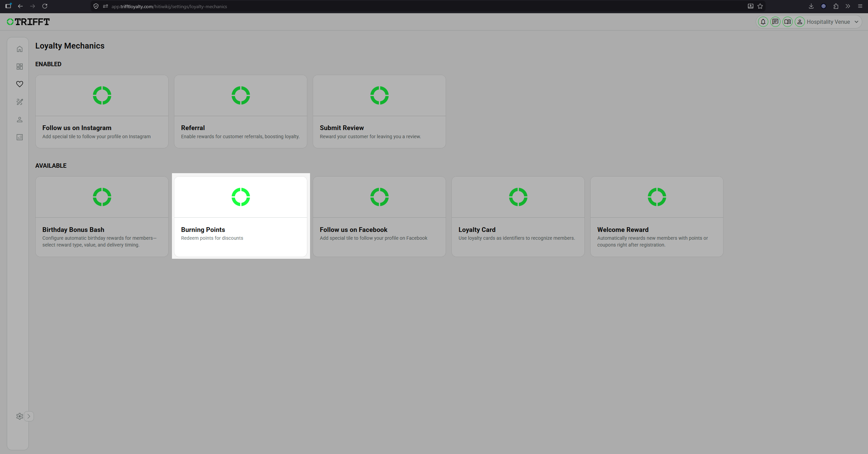The height and width of the screenshot is (454, 868).
Task: Open the Home sidebar icon
Action: pyautogui.click(x=20, y=49)
